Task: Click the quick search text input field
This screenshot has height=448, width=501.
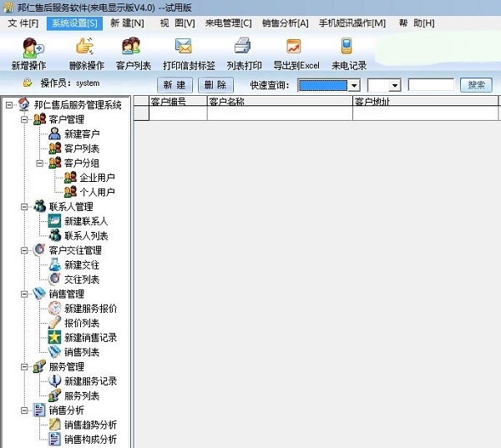Action: (431, 85)
